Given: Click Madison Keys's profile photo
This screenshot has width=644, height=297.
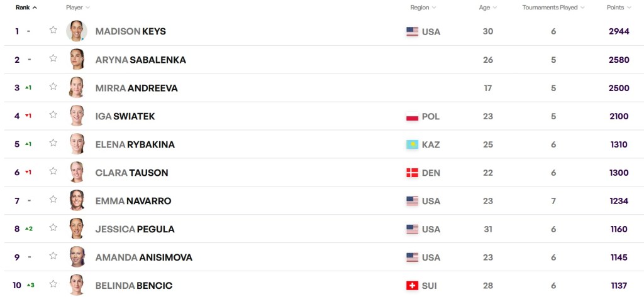Looking at the screenshot, I should pos(77,31).
